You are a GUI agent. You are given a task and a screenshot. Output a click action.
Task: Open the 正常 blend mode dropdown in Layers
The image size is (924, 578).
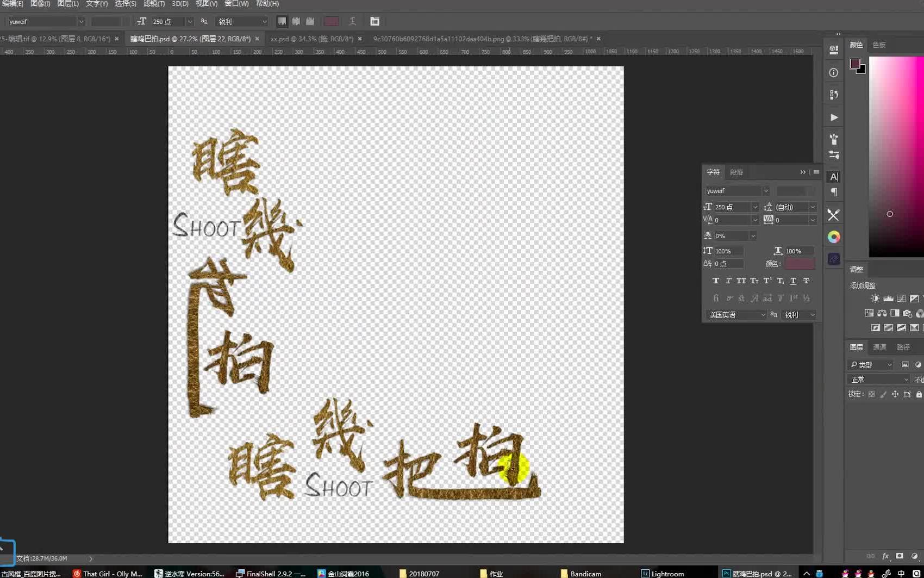pos(878,379)
